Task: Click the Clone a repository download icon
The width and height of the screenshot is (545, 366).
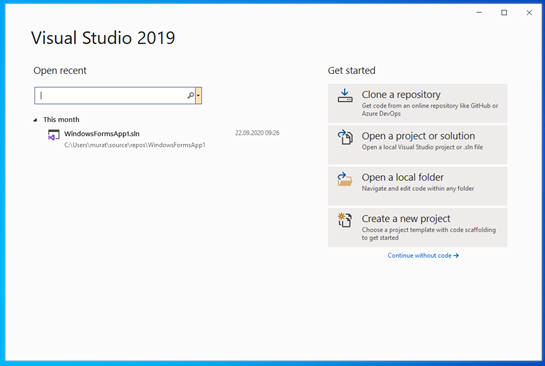Action: 345,95
